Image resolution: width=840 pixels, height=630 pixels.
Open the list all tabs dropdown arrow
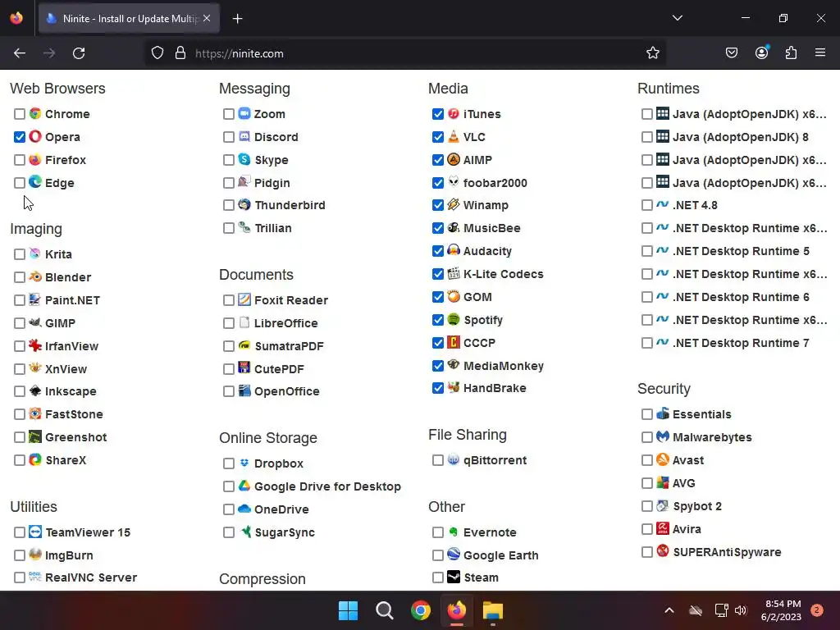pos(677,18)
